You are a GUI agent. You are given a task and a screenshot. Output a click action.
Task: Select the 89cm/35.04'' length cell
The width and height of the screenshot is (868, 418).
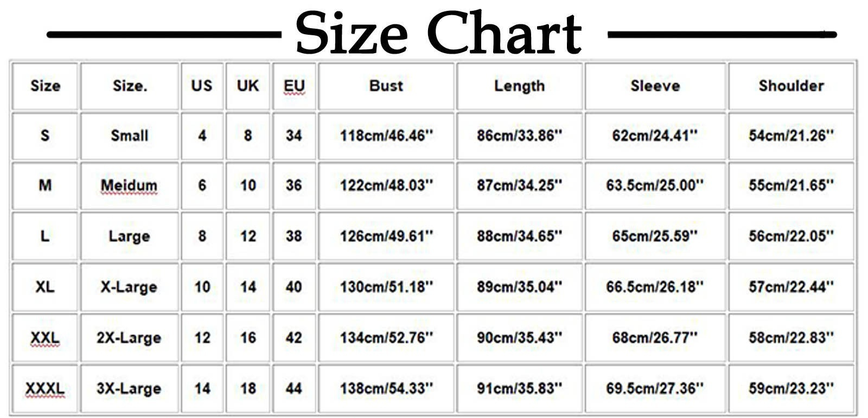[519, 287]
